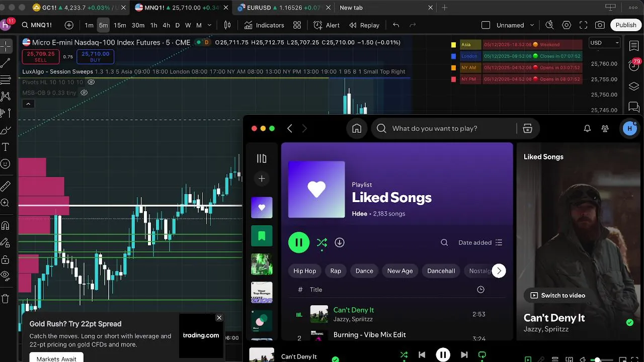Click the yellow Asia session color square
Viewport: 644px width, 362px height.
tap(454, 45)
